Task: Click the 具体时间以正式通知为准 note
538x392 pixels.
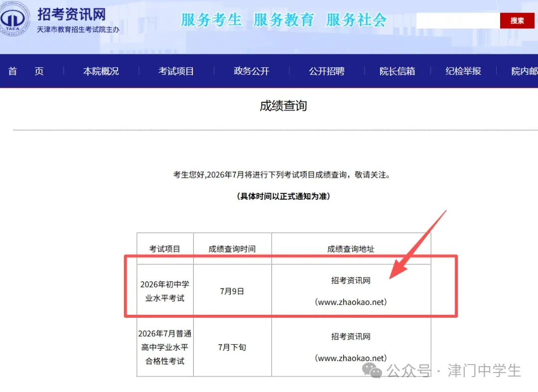Action: point(283,196)
